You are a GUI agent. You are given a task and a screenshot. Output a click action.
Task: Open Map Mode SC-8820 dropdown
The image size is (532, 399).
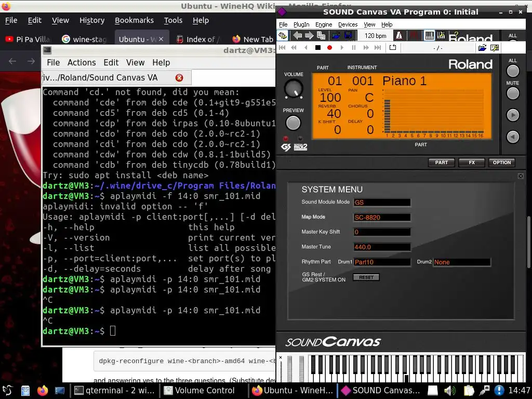pos(382,217)
